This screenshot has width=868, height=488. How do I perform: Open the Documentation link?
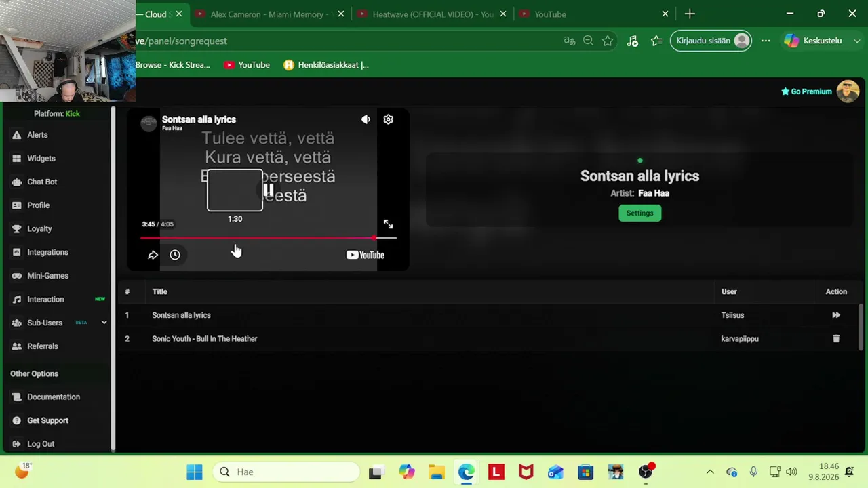tap(54, 397)
